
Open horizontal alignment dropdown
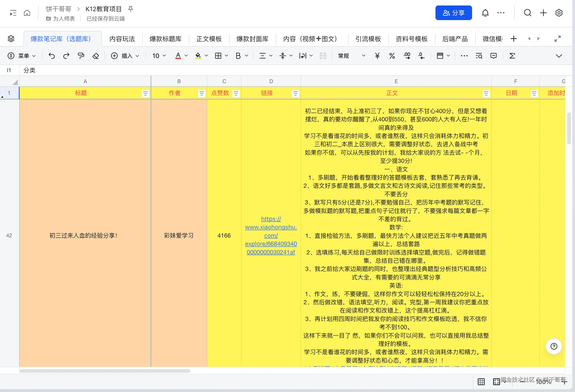266,56
